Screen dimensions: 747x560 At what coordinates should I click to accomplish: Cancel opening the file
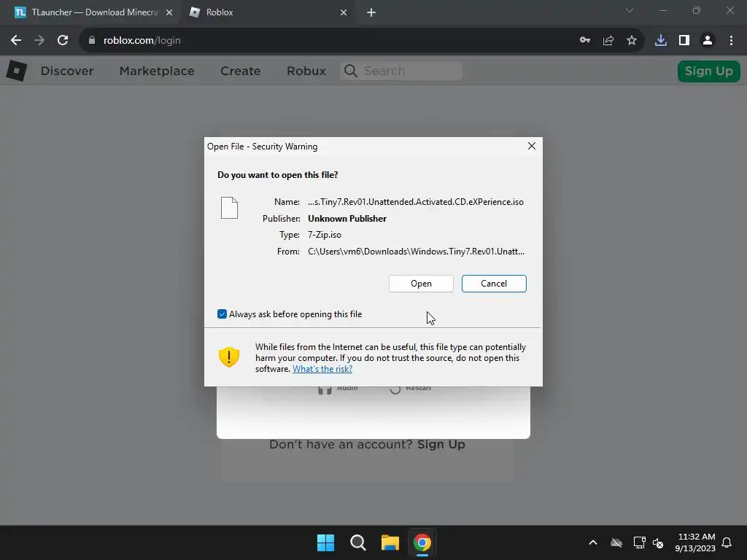[x=494, y=284]
